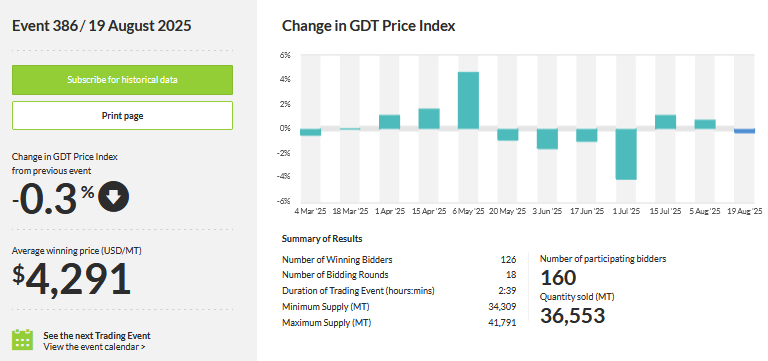Click the Change in GDT Price Index chart title
Viewport: 768px width, 361px height.
tap(368, 26)
